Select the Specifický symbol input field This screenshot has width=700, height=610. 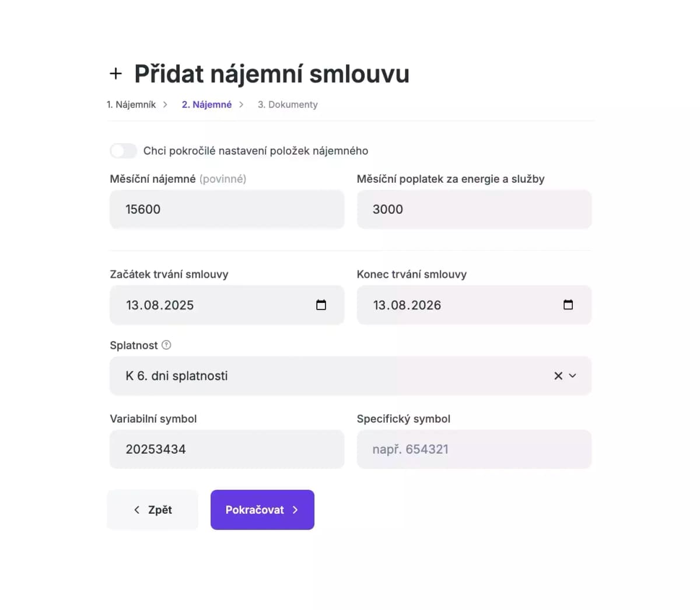[x=474, y=449]
